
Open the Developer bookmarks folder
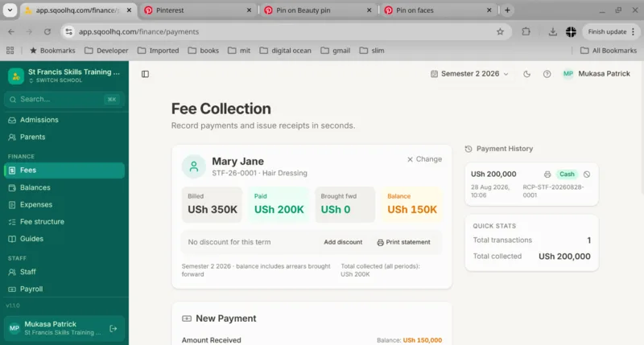106,51
